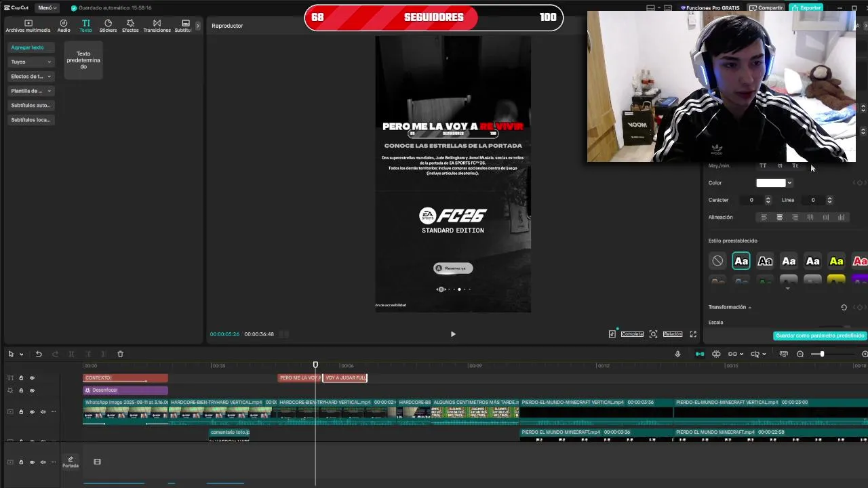Viewport: 868px width, 488px height.
Task: Expand the Tuyos category
Action: click(x=31, y=62)
